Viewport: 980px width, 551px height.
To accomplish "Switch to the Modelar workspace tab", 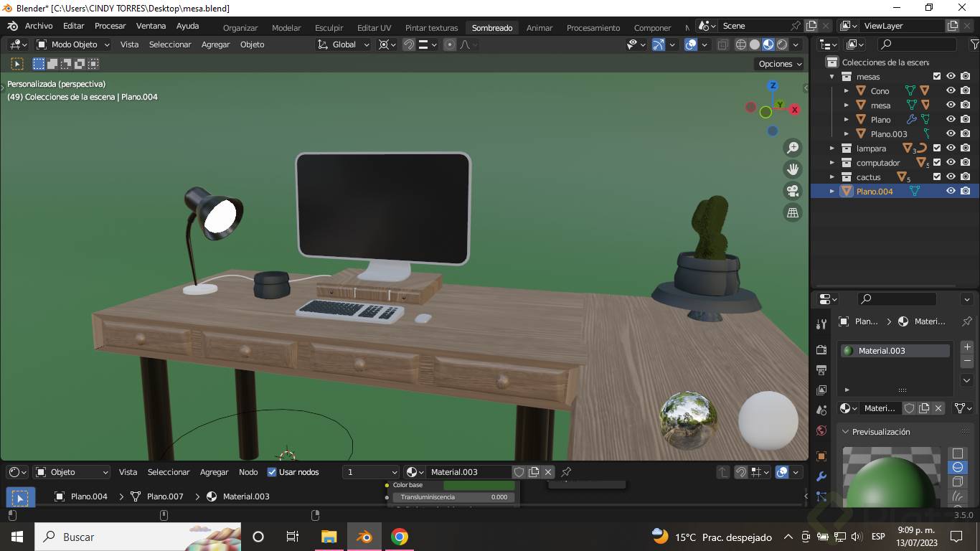I will [286, 28].
